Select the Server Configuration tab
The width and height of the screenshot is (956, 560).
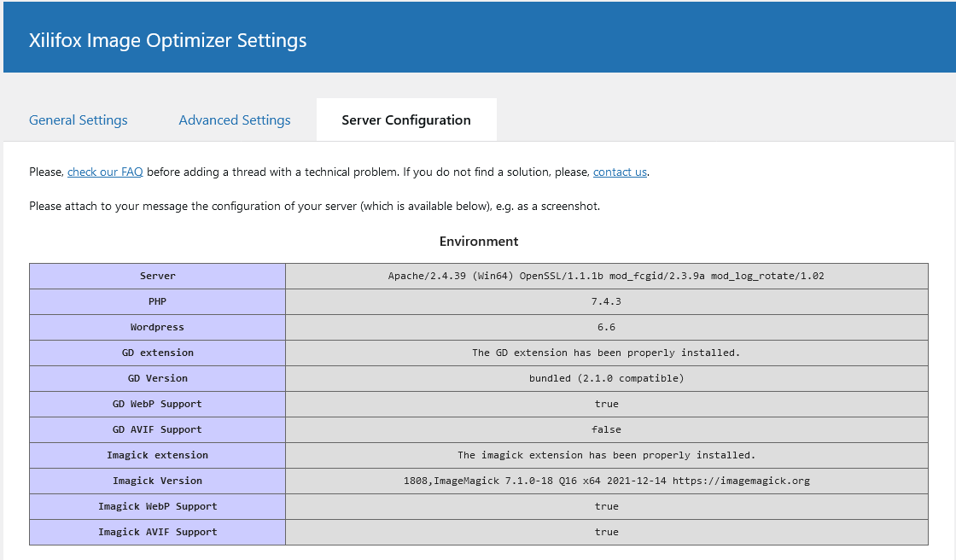(x=406, y=120)
